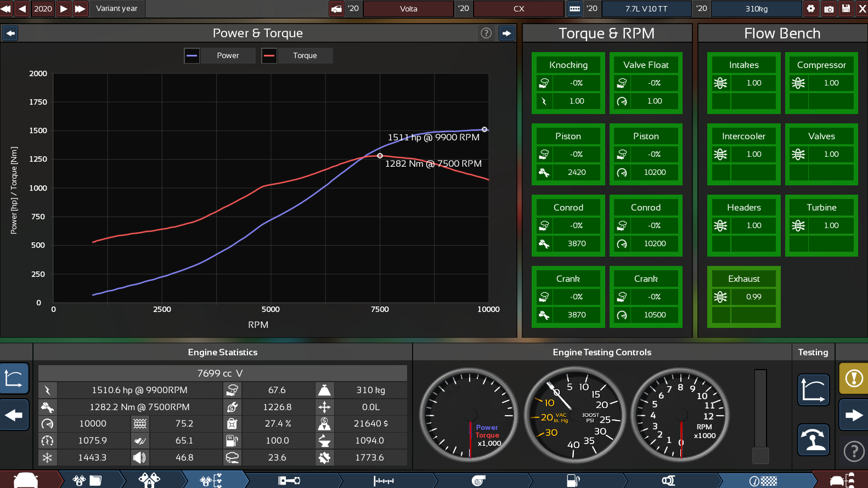
Task: Open the car model icon in top bar
Action: (x=336, y=9)
